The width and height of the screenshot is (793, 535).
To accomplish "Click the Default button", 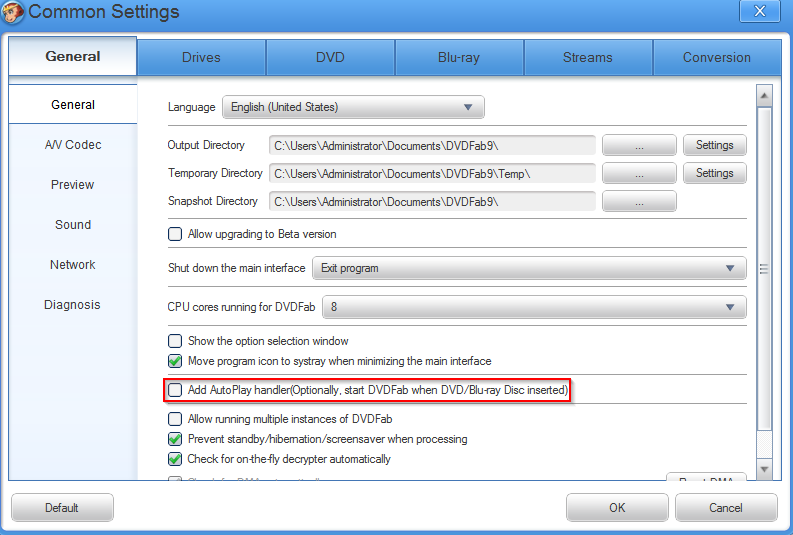I will pyautogui.click(x=62, y=508).
